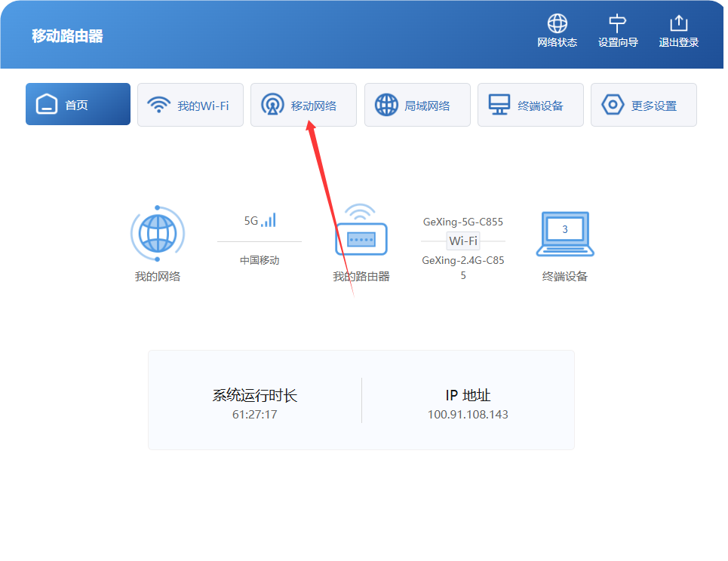
Task: Click the 5G network type text
Action: click(x=251, y=221)
